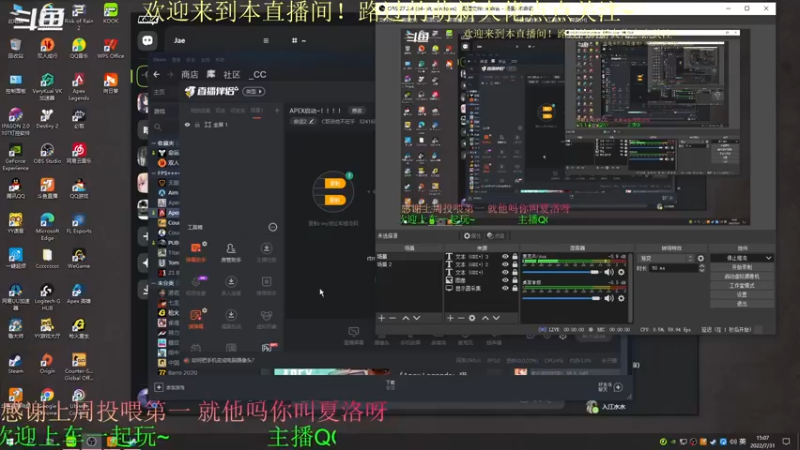Move the source up in OBS sources list
Screen dimensions: 800x450
coord(485,318)
